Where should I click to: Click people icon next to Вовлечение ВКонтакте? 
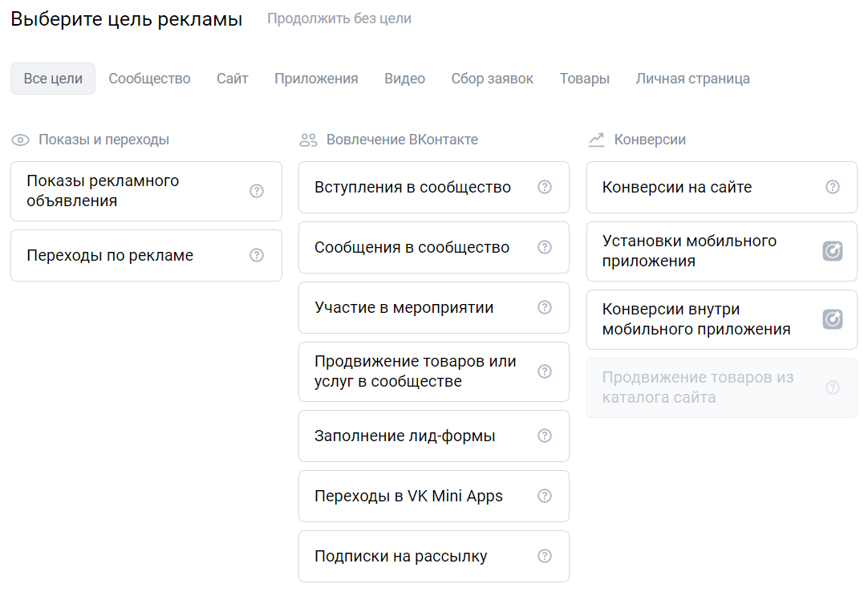coord(308,140)
